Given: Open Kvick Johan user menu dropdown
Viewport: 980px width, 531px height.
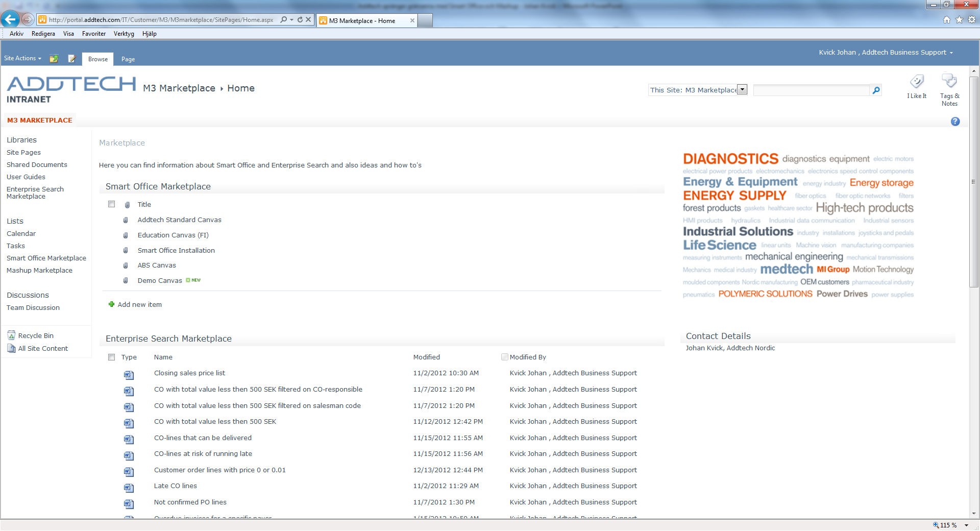Looking at the screenshot, I should point(886,53).
